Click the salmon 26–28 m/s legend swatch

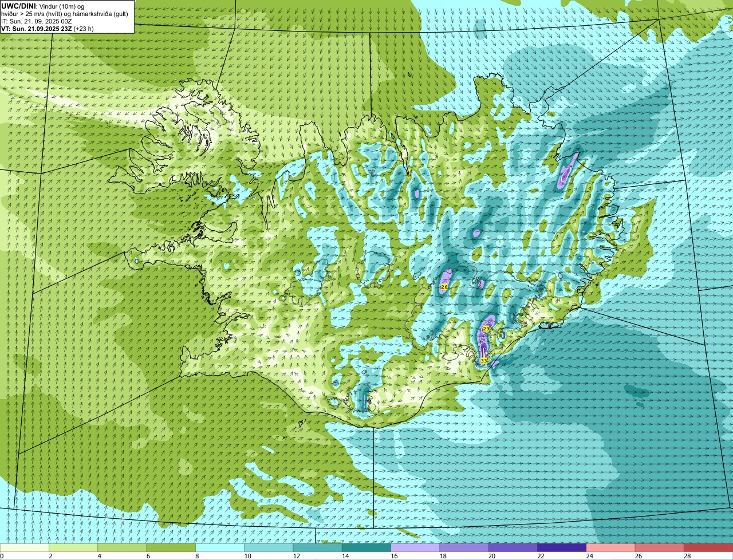(x=660, y=548)
